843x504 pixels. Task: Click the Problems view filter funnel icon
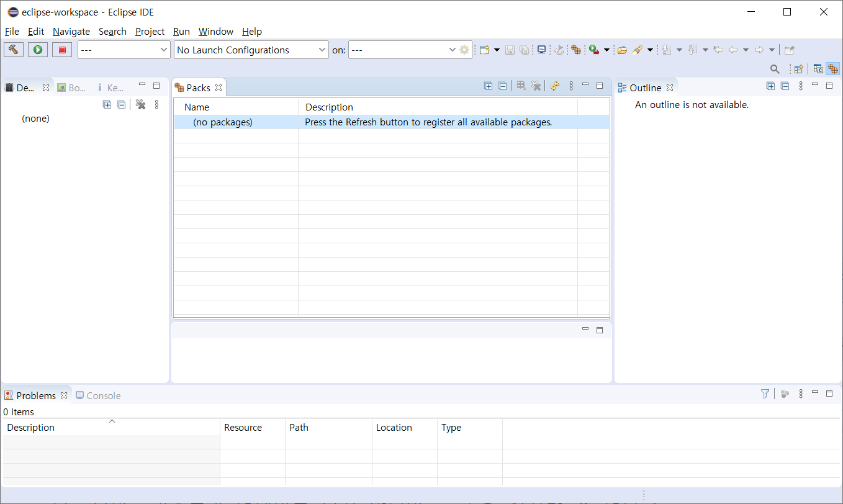(x=765, y=394)
